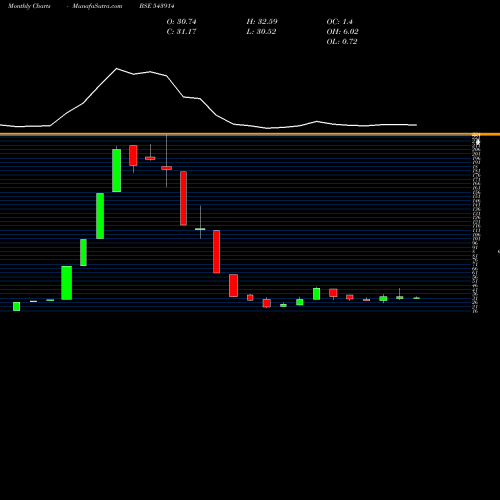The height and width of the screenshot is (500, 500).
Task: Select the open value 'O: 30.74'
Action: 181,22
